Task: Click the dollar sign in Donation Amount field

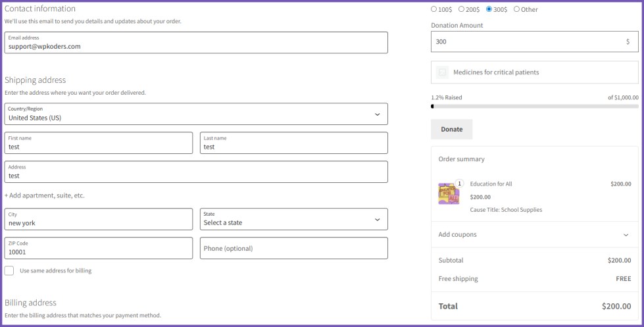Action: (x=628, y=41)
